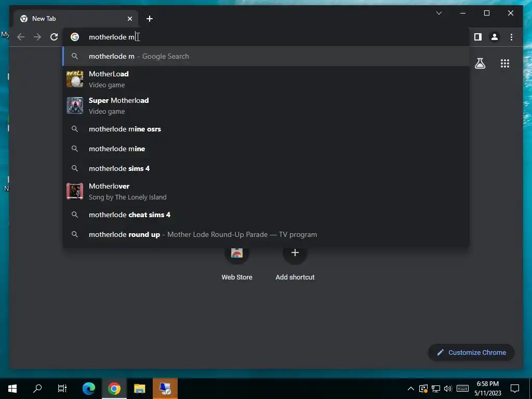Select the 'motherlode mine osrs' suggestion
The height and width of the screenshot is (399, 532).
tap(267, 129)
